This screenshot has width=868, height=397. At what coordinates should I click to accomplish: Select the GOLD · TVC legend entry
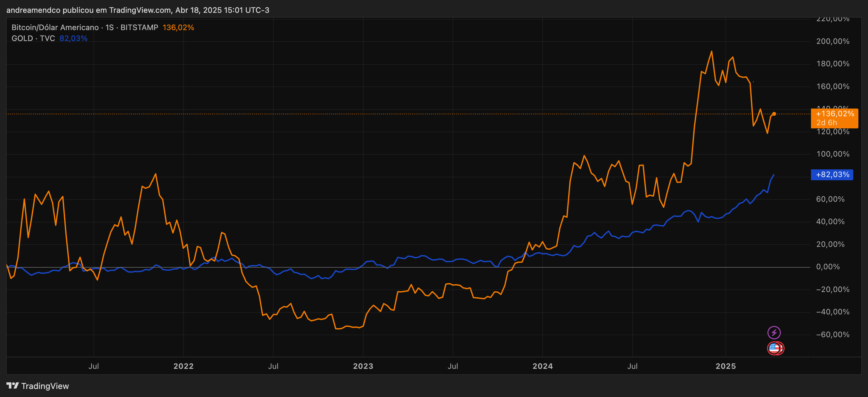pyautogui.click(x=33, y=38)
